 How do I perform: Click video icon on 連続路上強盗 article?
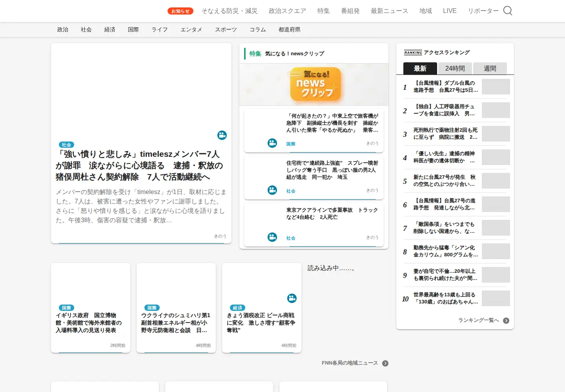pos(272,190)
